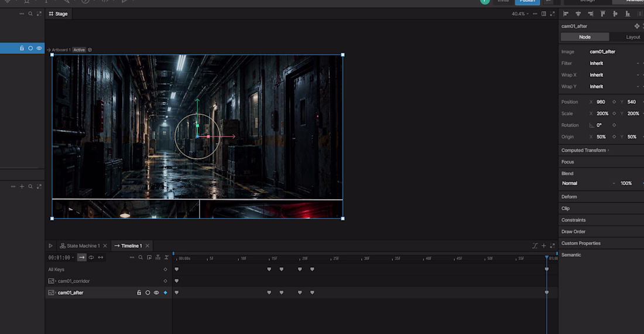Click the Publish button
Image resolution: width=644 pixels, height=334 pixels.
pyautogui.click(x=527, y=2)
